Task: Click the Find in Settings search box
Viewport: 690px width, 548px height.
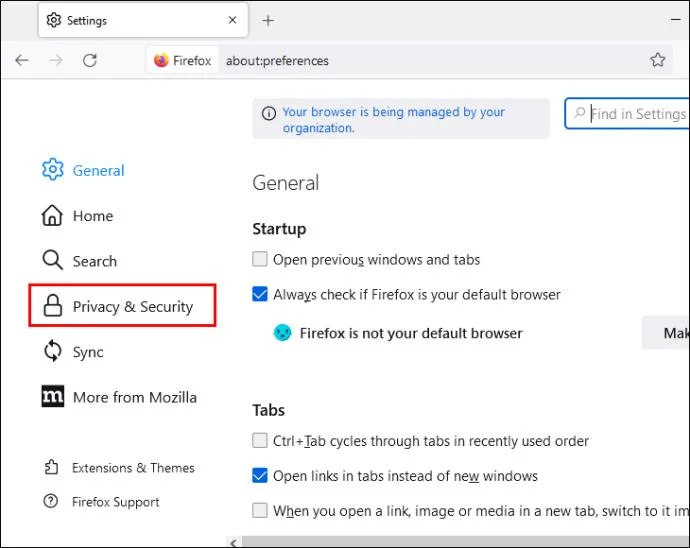Action: point(629,114)
